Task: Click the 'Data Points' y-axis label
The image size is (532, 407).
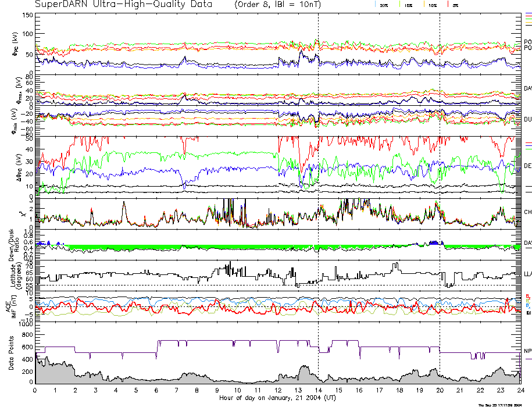Action: click(11, 353)
